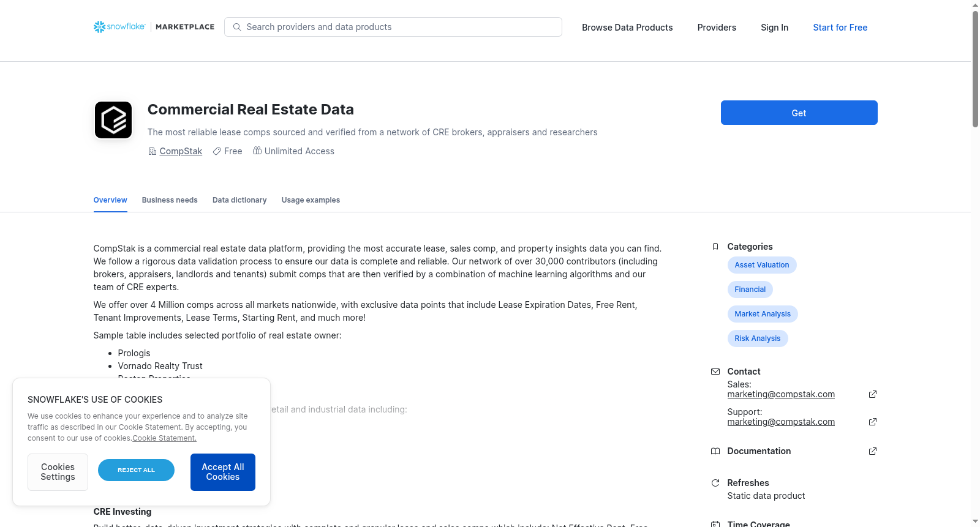Click the Contact envelope icon
Screen dimensions: 980x527
pyautogui.click(x=715, y=372)
